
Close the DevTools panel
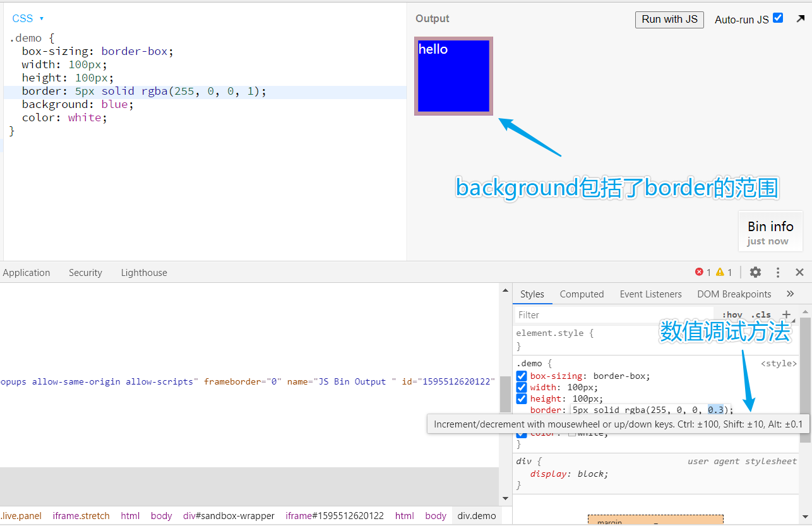coord(799,272)
